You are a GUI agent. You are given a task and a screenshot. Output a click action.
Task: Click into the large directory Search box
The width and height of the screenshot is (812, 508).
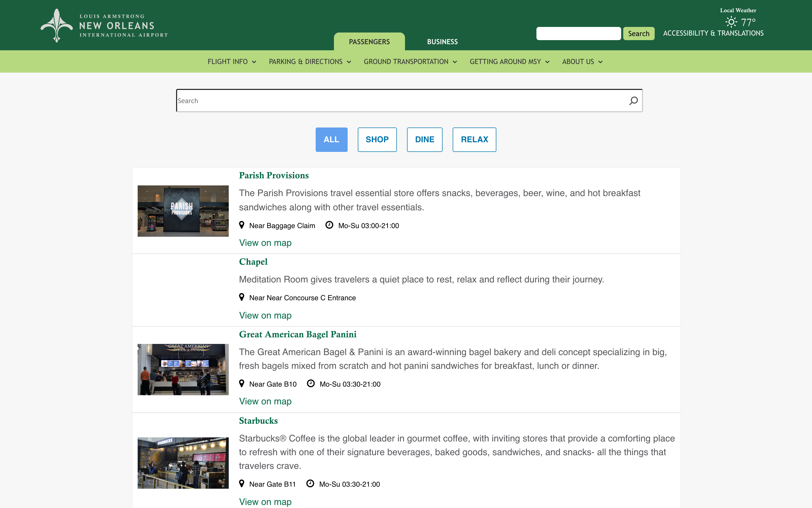pyautogui.click(x=409, y=101)
